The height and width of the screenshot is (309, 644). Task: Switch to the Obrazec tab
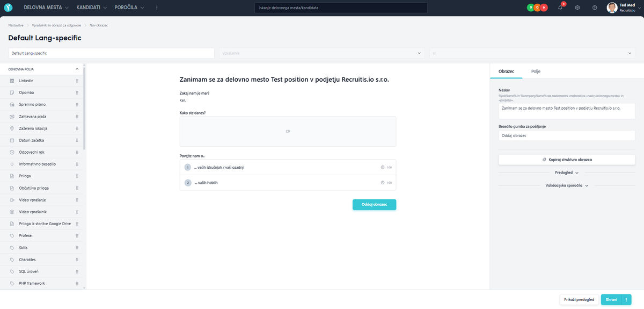pos(506,71)
